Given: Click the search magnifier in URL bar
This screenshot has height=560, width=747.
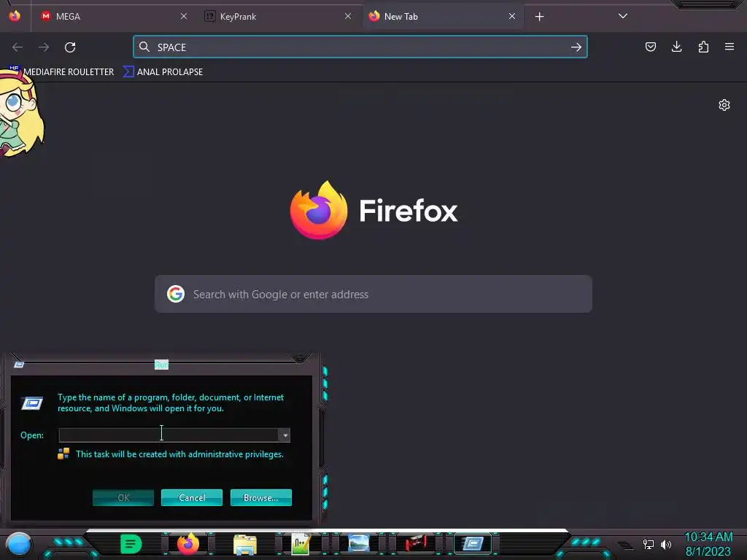Looking at the screenshot, I should click(144, 47).
